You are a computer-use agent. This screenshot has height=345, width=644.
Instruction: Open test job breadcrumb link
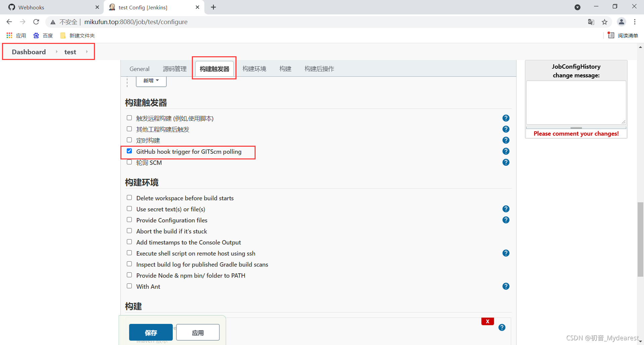(x=70, y=52)
